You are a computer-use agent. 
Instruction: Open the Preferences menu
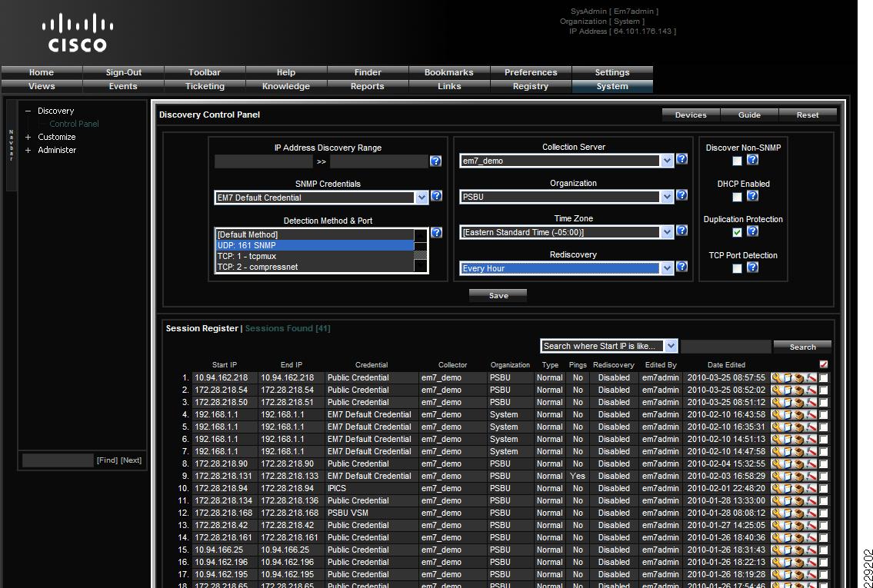pyautogui.click(x=531, y=72)
